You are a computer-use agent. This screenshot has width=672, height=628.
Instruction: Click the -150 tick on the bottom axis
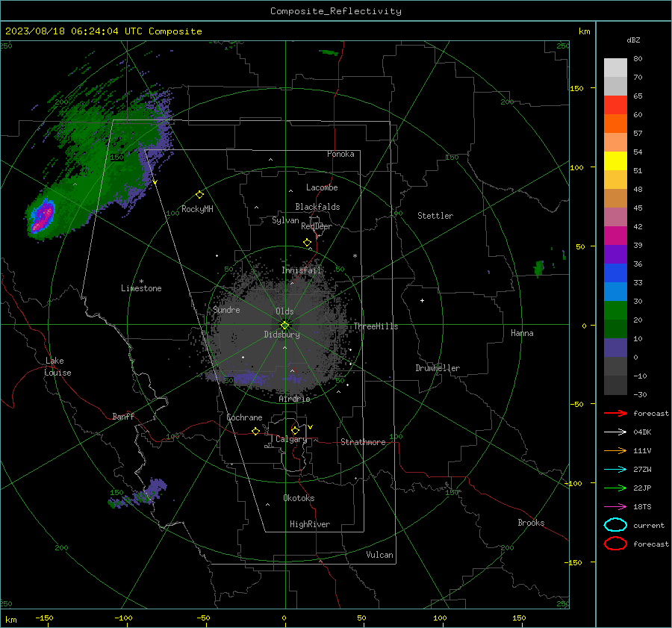coord(44,618)
